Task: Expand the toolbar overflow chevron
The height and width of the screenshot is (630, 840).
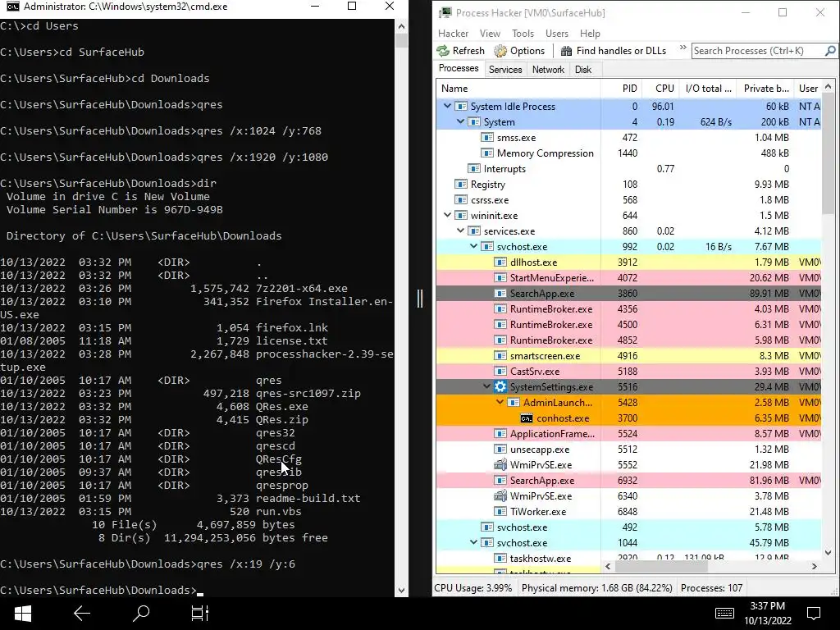Action: click(683, 48)
